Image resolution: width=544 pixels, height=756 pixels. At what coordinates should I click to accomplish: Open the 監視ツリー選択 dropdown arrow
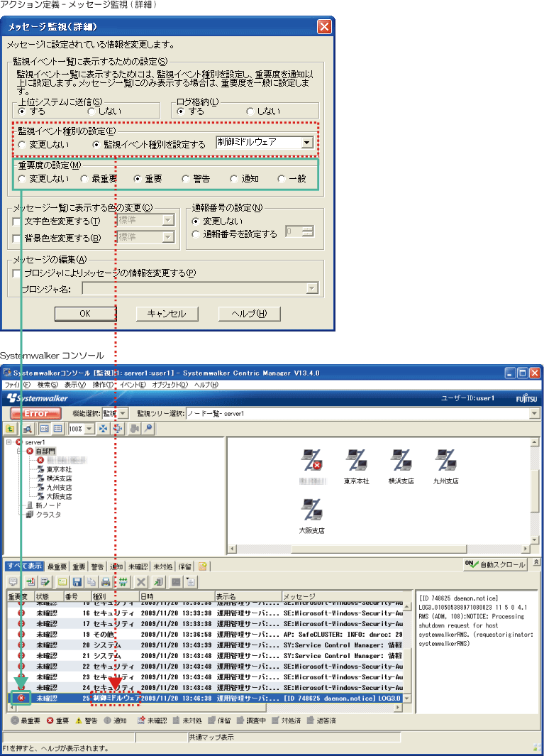pos(534,414)
